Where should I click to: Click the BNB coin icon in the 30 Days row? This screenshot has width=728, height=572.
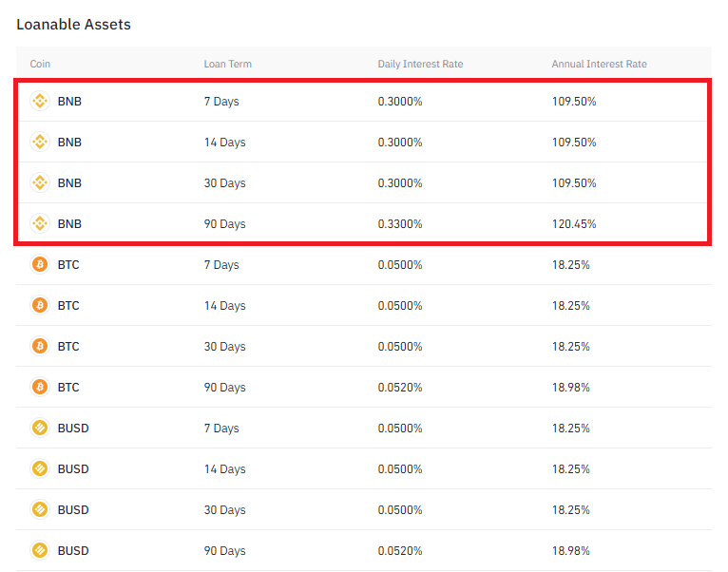[40, 182]
